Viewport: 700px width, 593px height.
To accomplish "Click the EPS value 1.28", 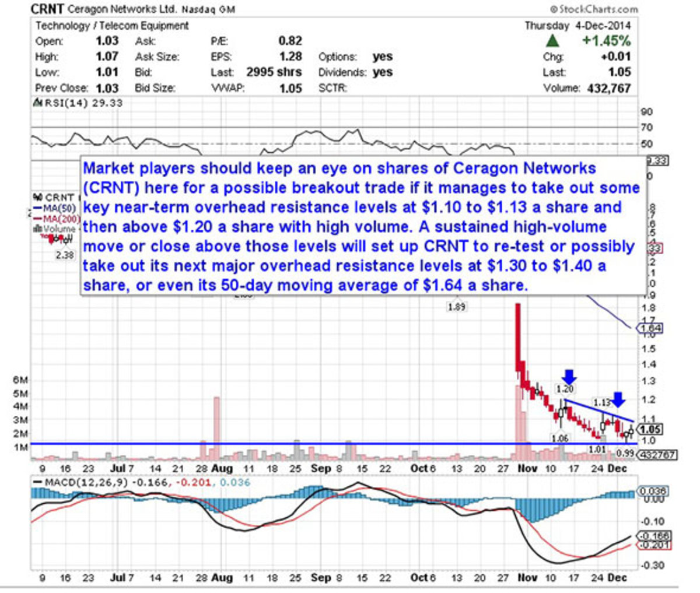I will coord(290,57).
